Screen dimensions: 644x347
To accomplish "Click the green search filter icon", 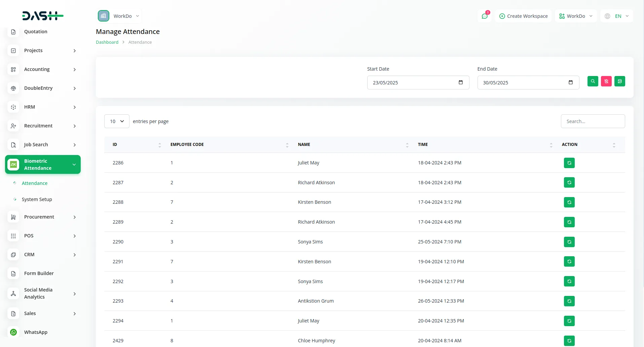I will coord(593,81).
